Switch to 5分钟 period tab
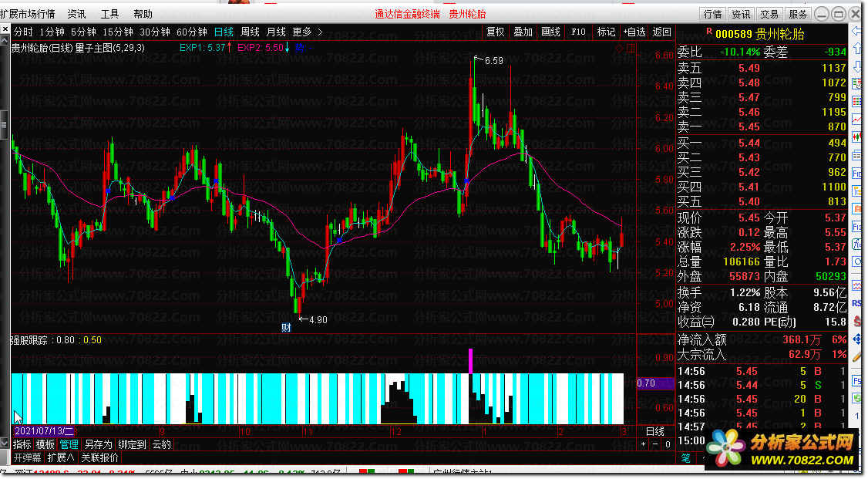The width and height of the screenshot is (868, 479). click(83, 32)
